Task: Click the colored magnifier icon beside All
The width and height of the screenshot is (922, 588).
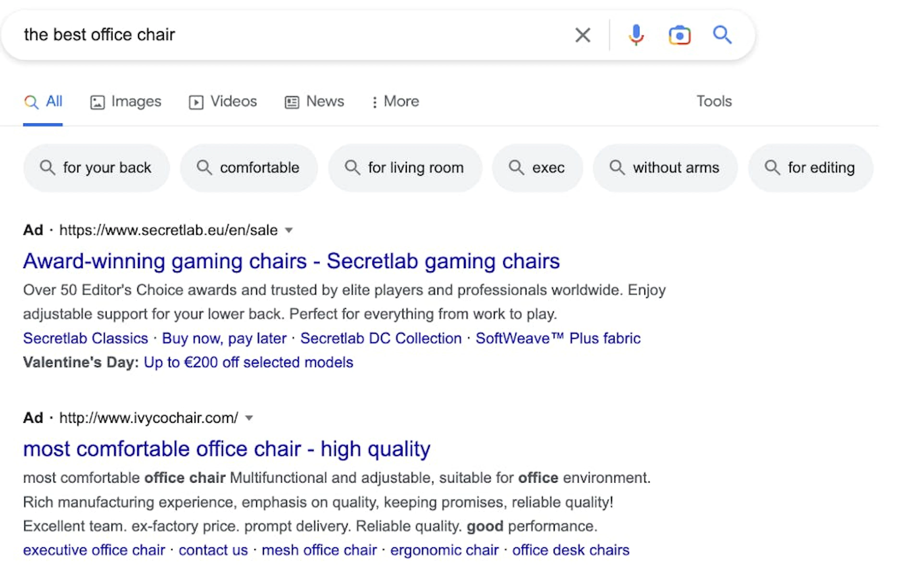Action: (x=31, y=102)
